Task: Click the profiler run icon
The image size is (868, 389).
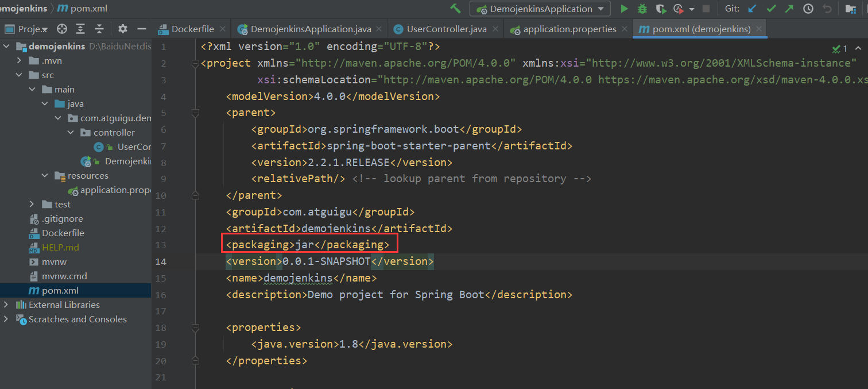Action: (x=679, y=9)
